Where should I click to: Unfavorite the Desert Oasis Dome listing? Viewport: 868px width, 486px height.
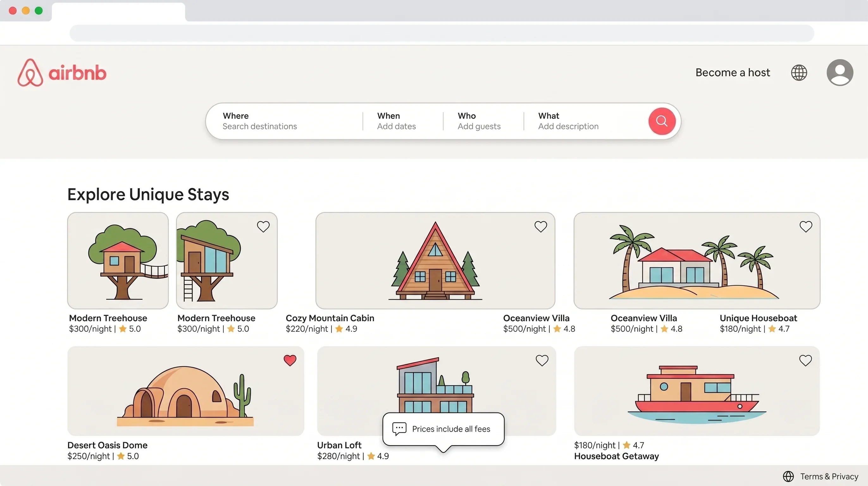(x=290, y=361)
